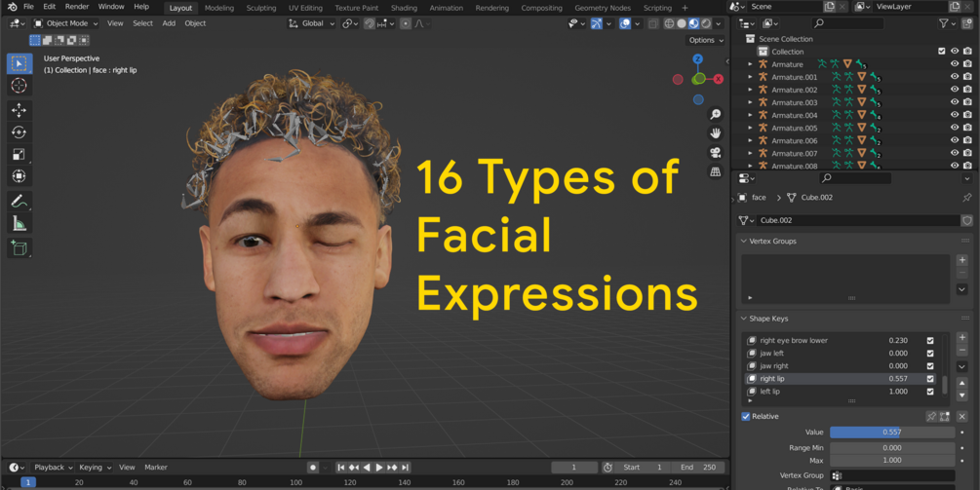Mute the jaw left shape key
The height and width of the screenshot is (490, 980).
(930, 354)
